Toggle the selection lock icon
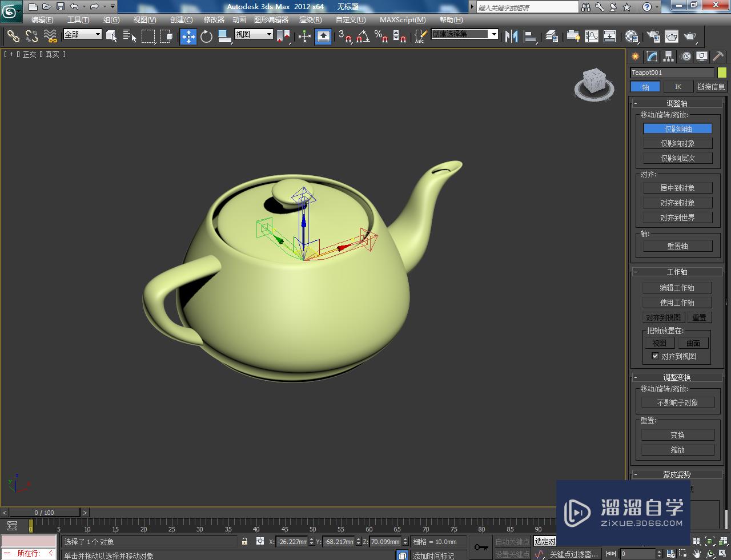Screen dimensions: 731x560 point(245,541)
